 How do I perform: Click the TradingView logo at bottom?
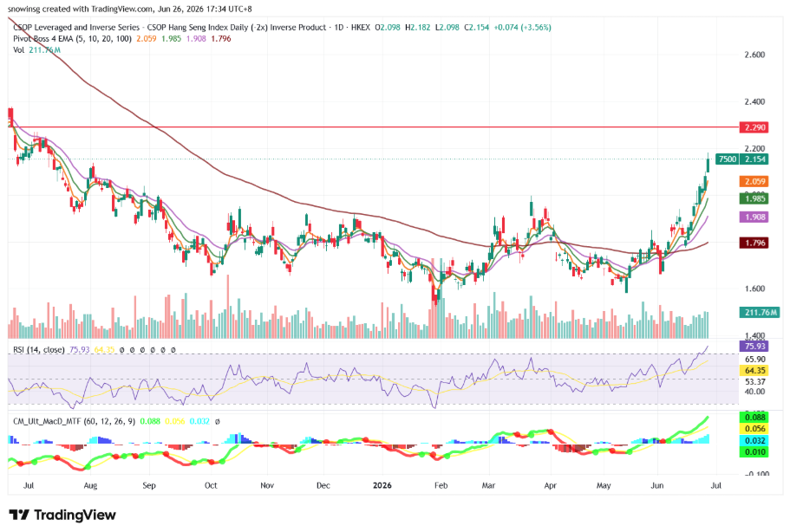[62, 515]
